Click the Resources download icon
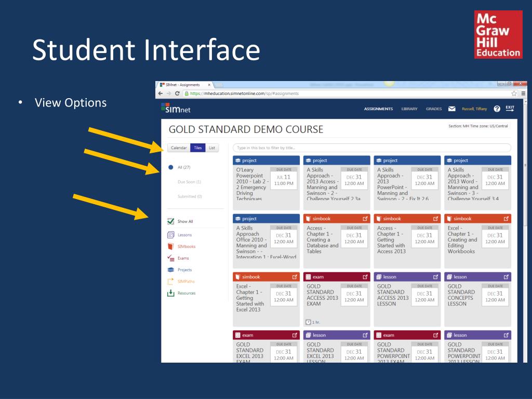Image resolution: width=532 pixels, height=399 pixels. tap(170, 293)
